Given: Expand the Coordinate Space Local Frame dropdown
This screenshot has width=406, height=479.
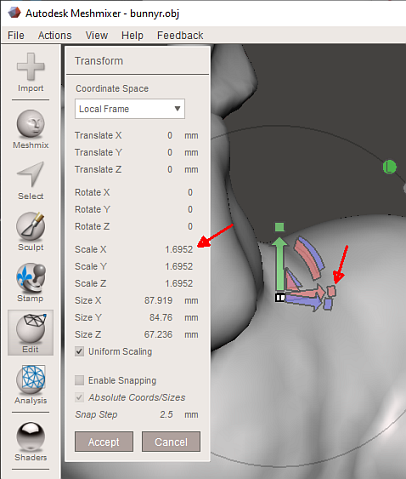Looking at the screenshot, I should click(130, 109).
